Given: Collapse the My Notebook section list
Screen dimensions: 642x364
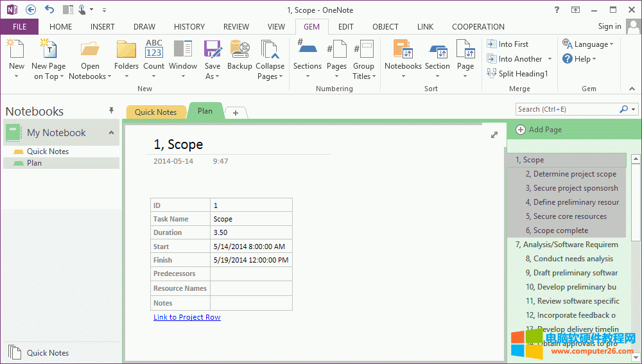Looking at the screenshot, I should point(111,133).
